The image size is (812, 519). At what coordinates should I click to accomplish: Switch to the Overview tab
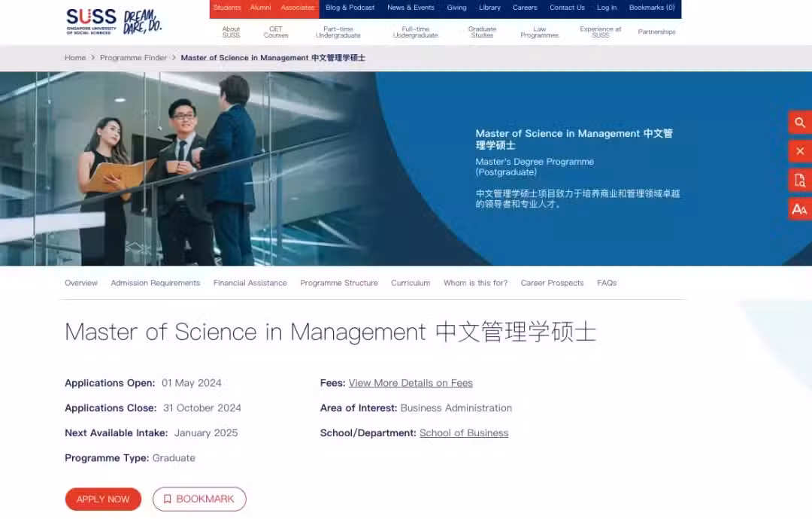80,283
